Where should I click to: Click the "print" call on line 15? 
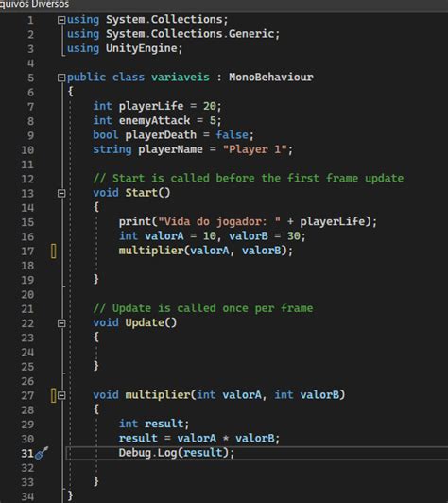click(x=135, y=221)
